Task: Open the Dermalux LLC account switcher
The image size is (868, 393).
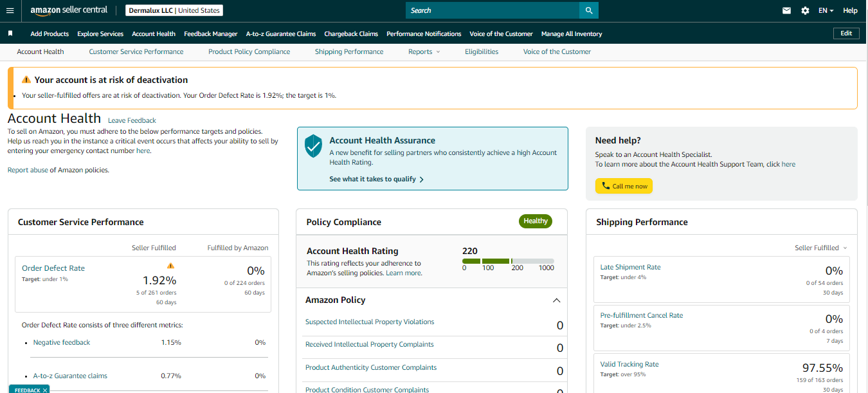Action: 174,10
